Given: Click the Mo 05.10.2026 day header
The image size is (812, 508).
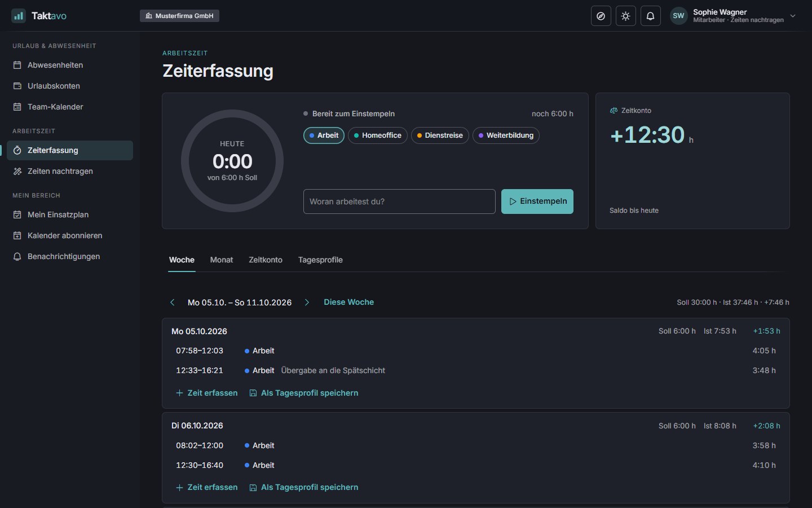Looking at the screenshot, I should pyautogui.click(x=199, y=331).
